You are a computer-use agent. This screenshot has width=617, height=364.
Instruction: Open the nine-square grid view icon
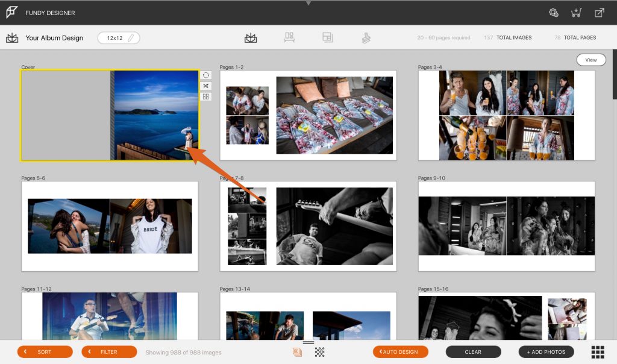click(598, 352)
